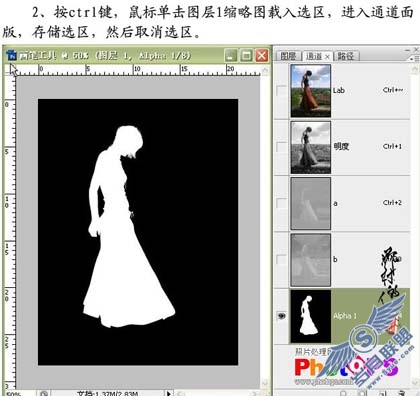Click status bar preview icon beside zoom
Screen dimensions: 420x396
tap(45, 394)
